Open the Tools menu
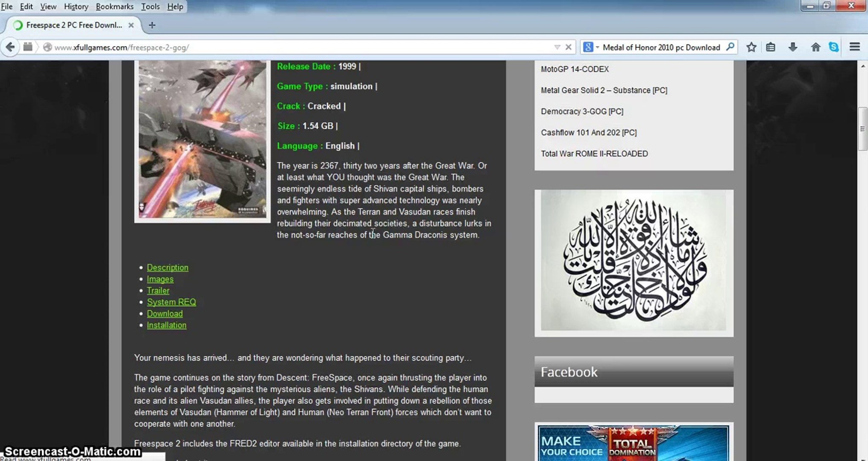 pyautogui.click(x=150, y=6)
